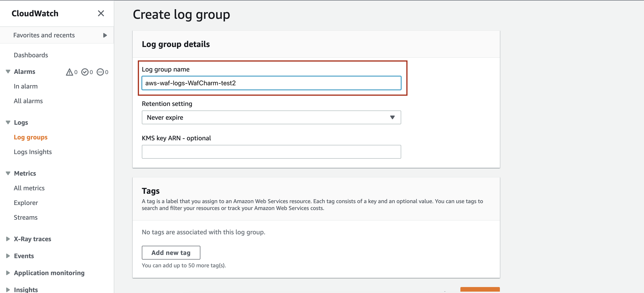Click the Logs section heading
The width and height of the screenshot is (644, 293).
point(21,123)
